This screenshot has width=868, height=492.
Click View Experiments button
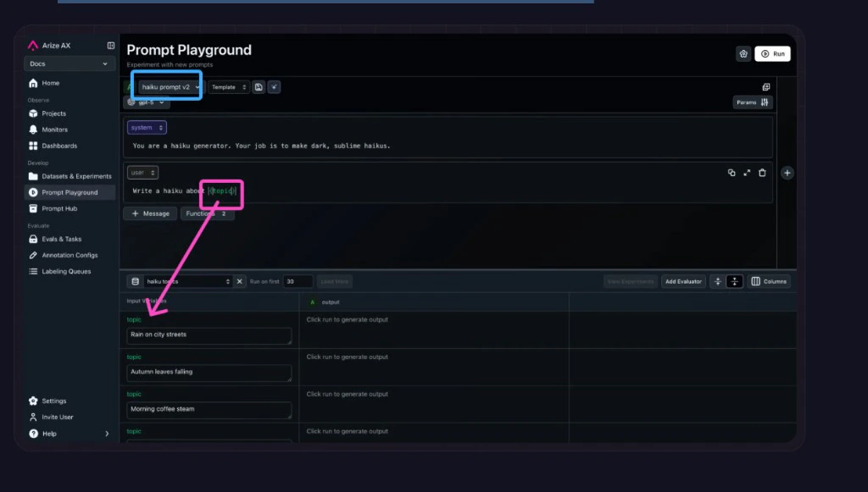tap(631, 281)
